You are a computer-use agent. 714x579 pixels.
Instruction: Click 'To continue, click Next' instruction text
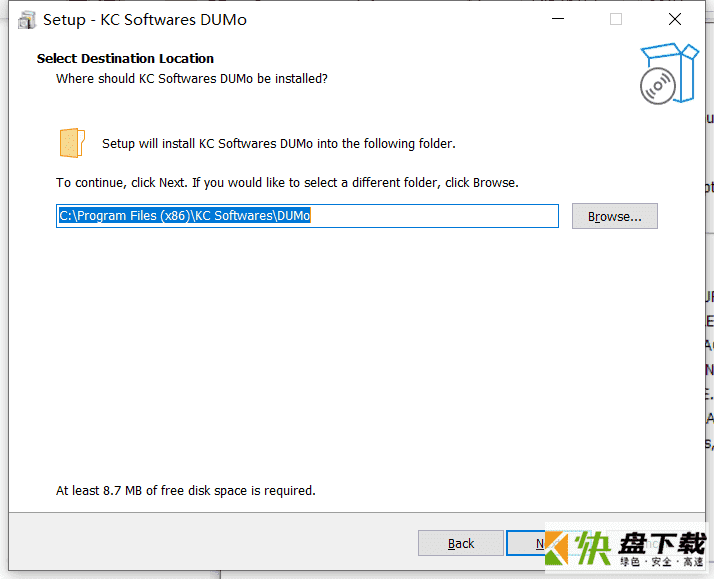point(287,183)
